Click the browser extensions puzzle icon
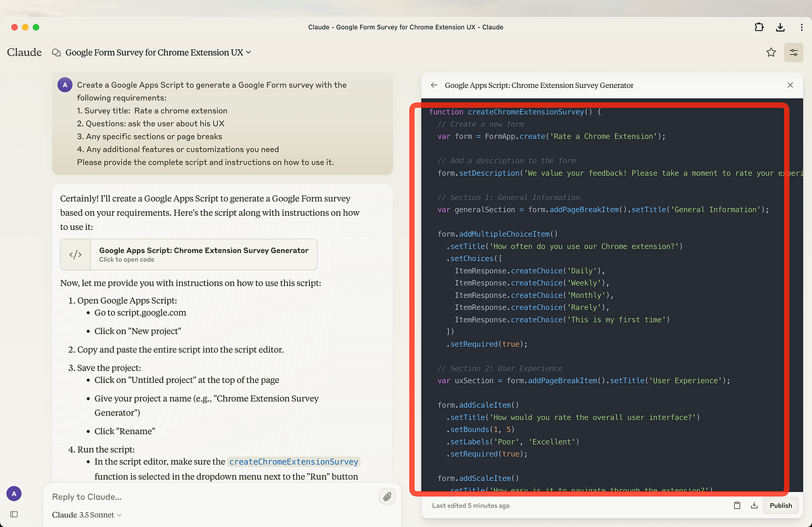Viewport: 812px width, 527px height. pyautogui.click(x=759, y=27)
